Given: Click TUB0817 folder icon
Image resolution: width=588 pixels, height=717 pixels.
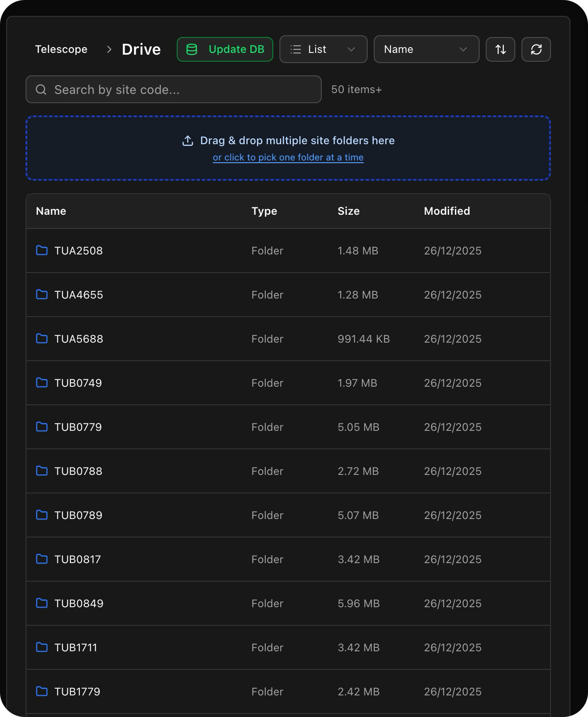Looking at the screenshot, I should coord(42,559).
